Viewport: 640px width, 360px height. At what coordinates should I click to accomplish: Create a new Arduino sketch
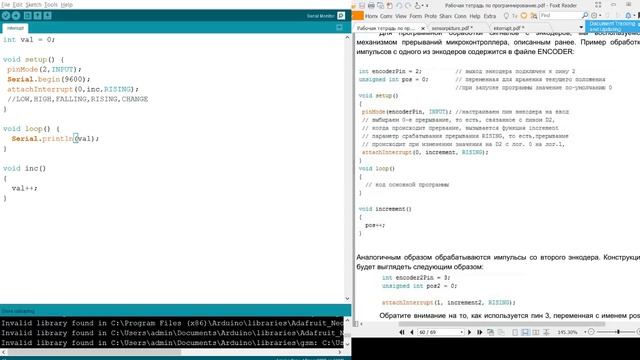tap(27, 16)
